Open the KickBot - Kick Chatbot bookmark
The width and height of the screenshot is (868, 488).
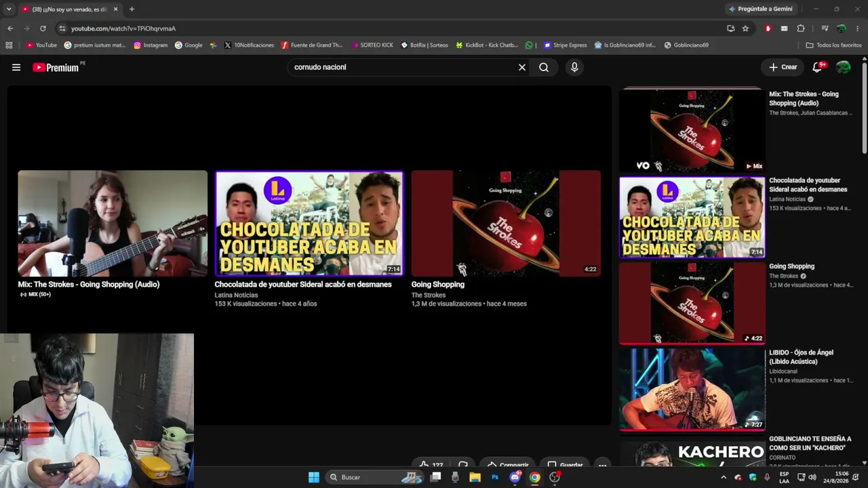(487, 45)
